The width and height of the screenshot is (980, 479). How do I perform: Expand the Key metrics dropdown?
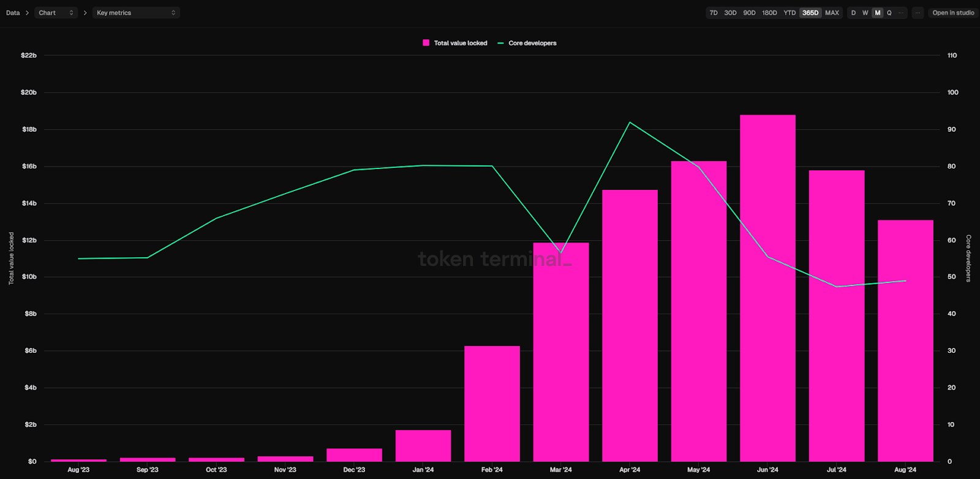[136, 13]
